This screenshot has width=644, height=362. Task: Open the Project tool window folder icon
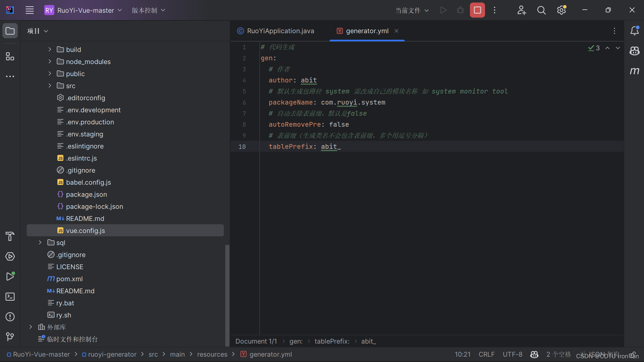coord(10,31)
